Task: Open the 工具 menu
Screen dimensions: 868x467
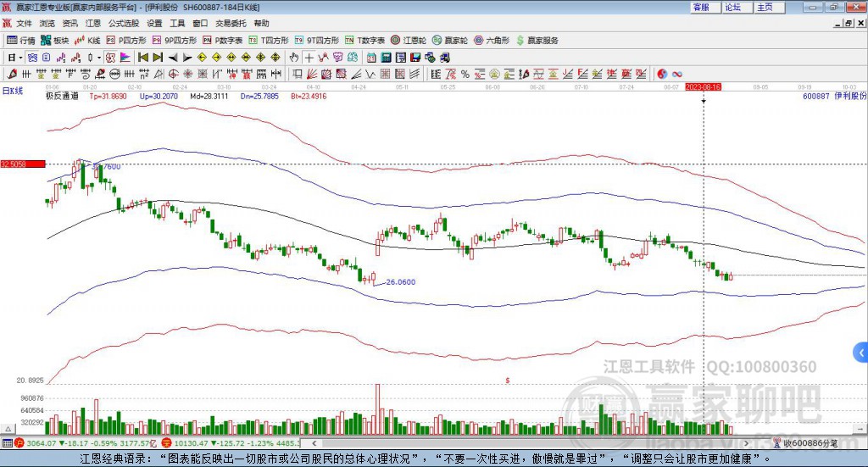Action: click(x=177, y=23)
